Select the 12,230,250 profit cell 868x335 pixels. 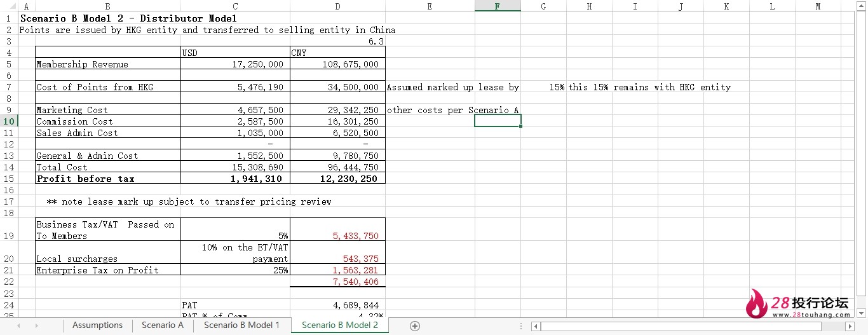pyautogui.click(x=337, y=179)
